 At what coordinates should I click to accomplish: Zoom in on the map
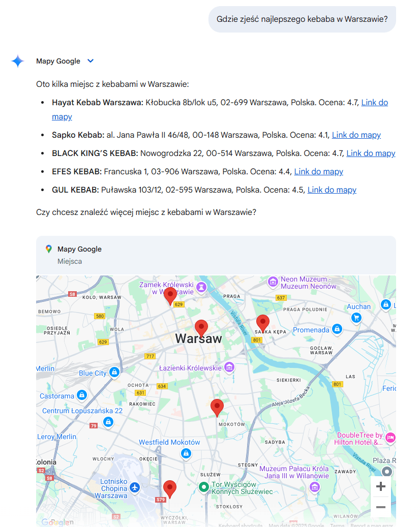pos(381,486)
